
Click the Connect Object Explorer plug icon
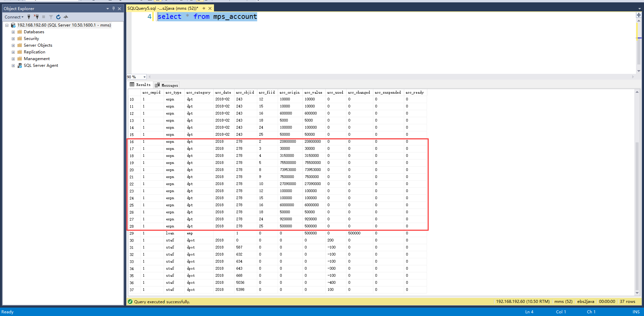coord(29,17)
